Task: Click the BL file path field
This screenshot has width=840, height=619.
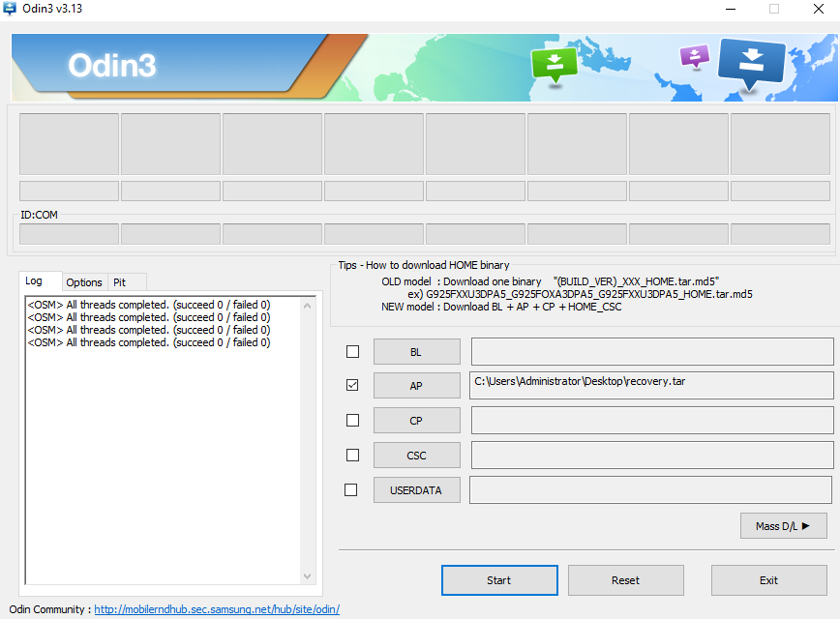Action: click(x=652, y=351)
